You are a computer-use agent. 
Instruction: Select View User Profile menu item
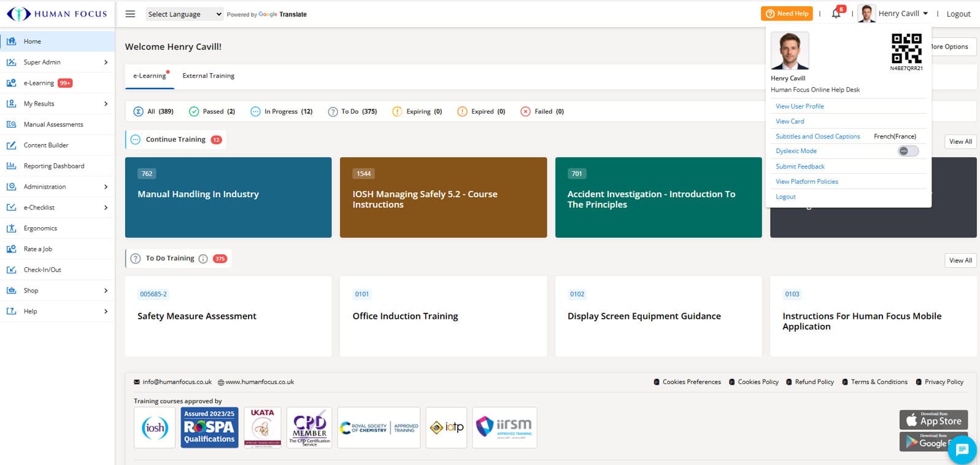(x=800, y=106)
